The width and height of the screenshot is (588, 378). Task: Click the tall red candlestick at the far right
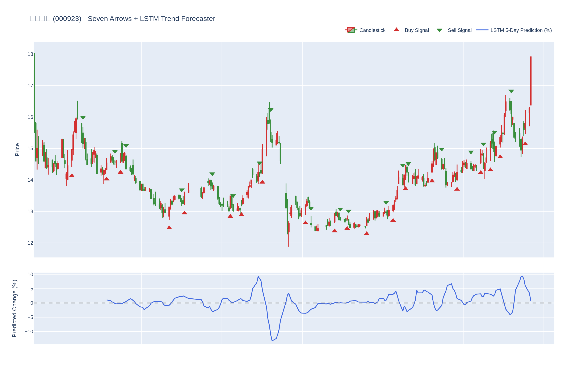531,81
